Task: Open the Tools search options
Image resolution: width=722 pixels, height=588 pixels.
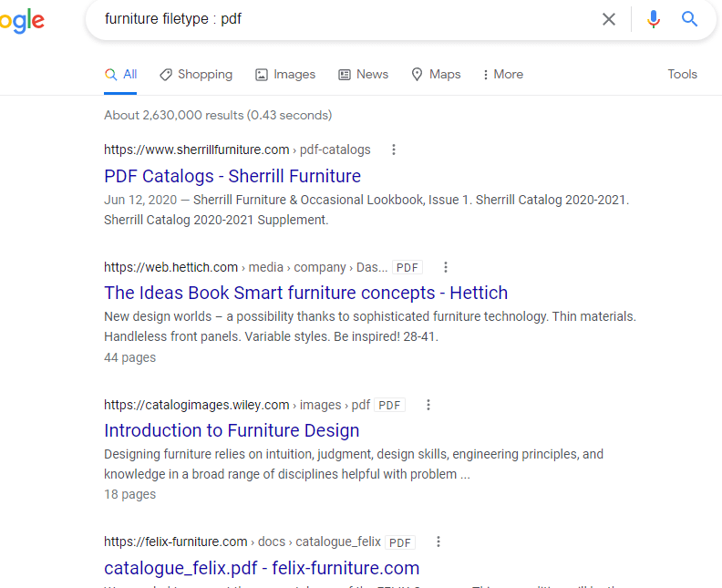Action: tap(683, 74)
